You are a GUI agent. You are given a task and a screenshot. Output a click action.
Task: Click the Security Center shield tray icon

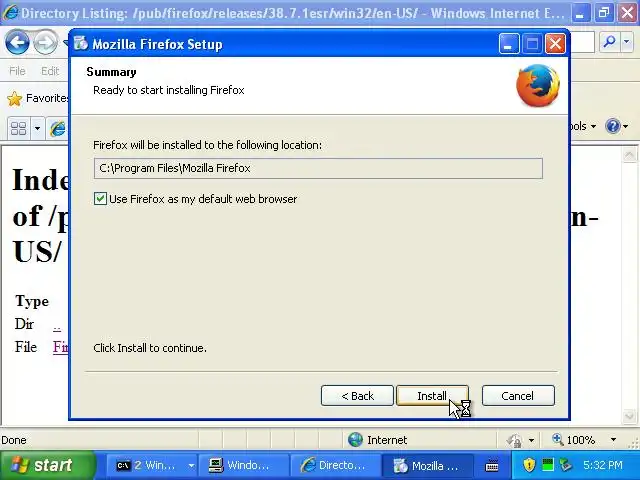pyautogui.click(x=529, y=465)
